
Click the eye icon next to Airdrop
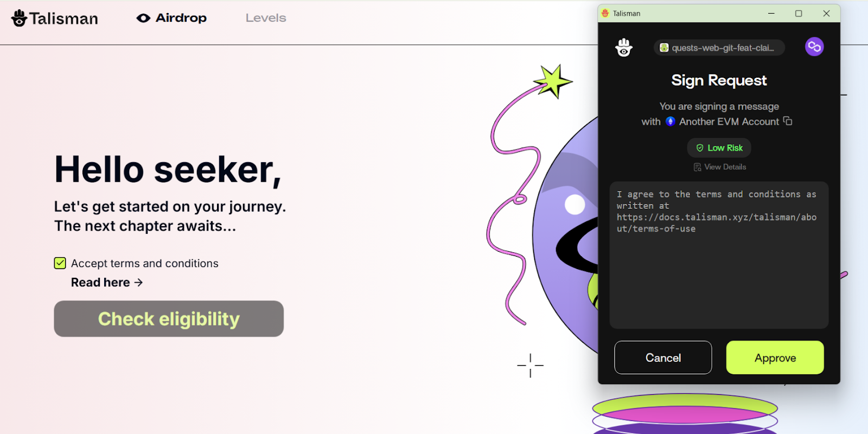(143, 18)
